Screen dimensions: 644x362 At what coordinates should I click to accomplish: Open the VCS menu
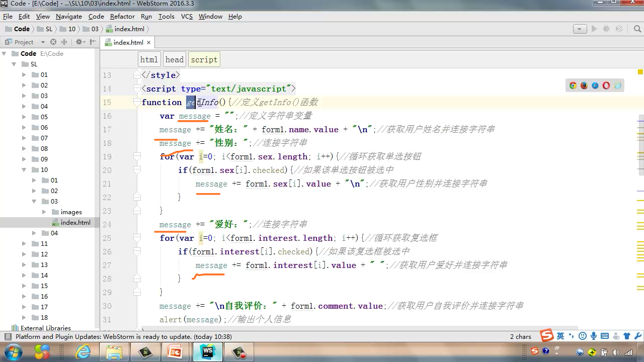pos(187,16)
